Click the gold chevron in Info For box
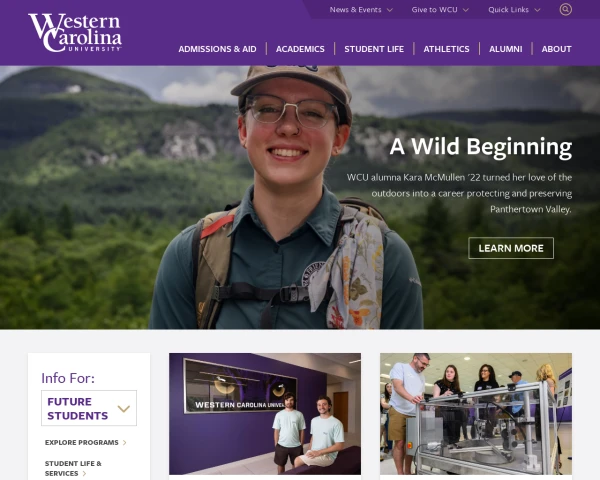 [x=124, y=409]
